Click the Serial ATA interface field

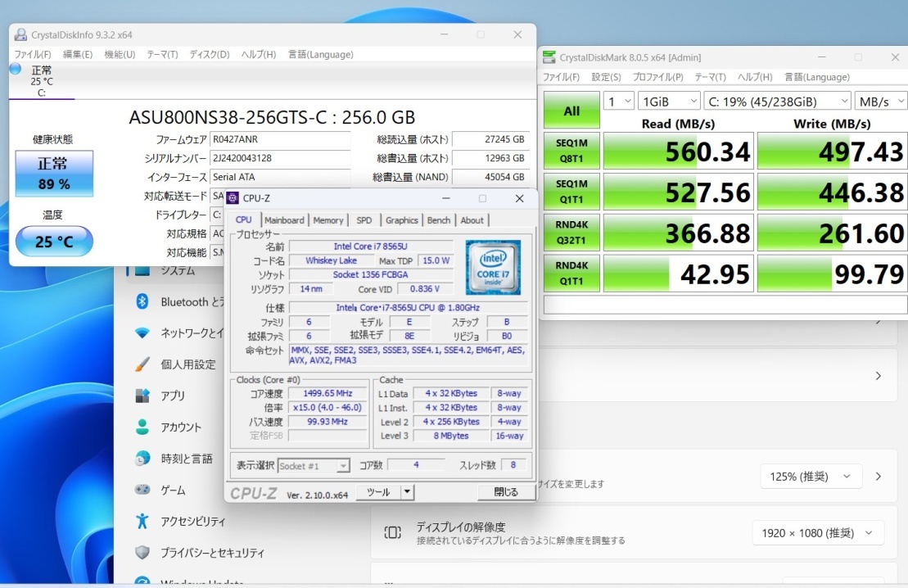[x=280, y=177]
